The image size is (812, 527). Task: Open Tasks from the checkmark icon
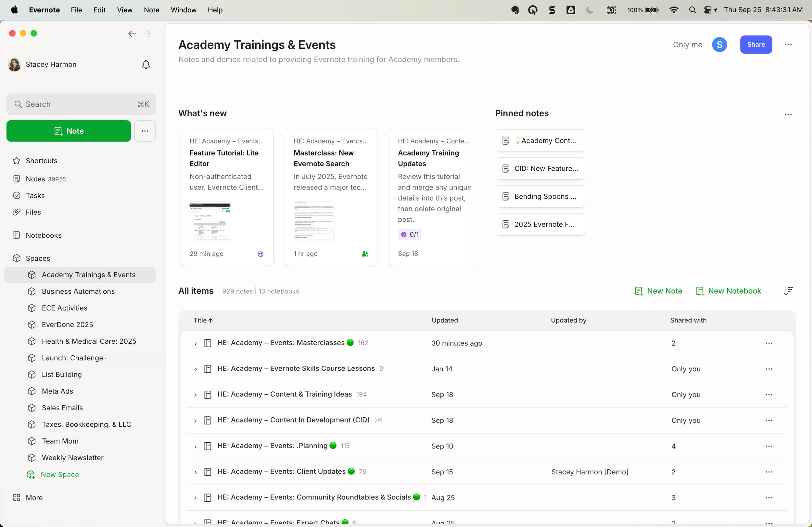pyautogui.click(x=17, y=195)
